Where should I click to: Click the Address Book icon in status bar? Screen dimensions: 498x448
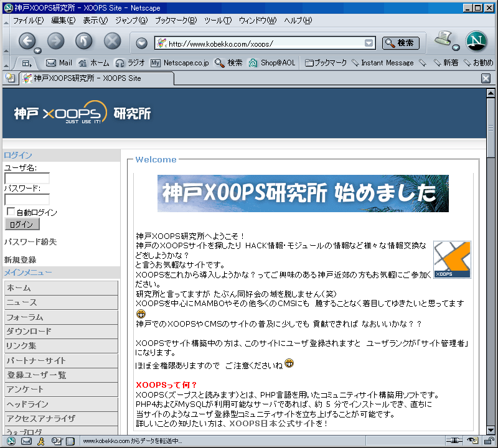[70, 441]
